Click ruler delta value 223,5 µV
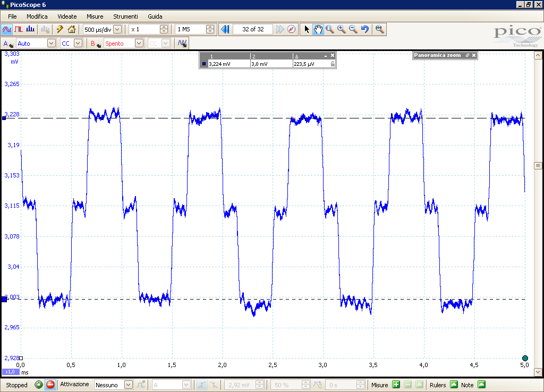The width and height of the screenshot is (544, 392). [x=304, y=64]
